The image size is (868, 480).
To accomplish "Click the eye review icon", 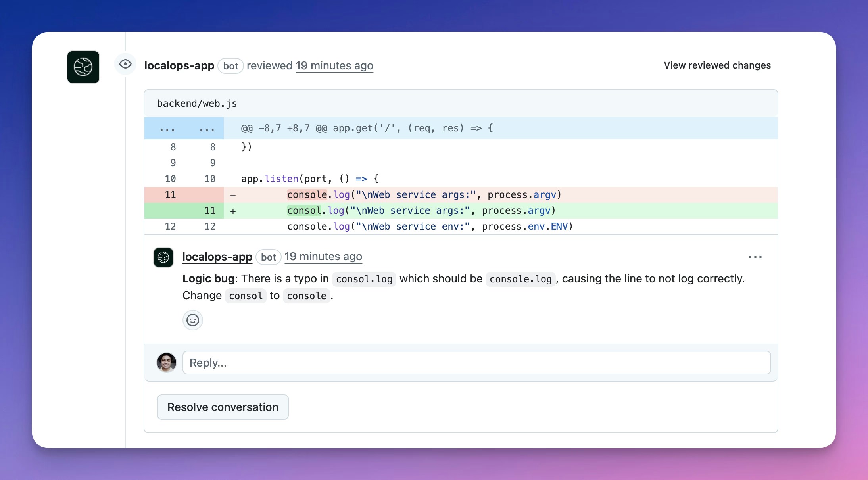I will coord(125,64).
